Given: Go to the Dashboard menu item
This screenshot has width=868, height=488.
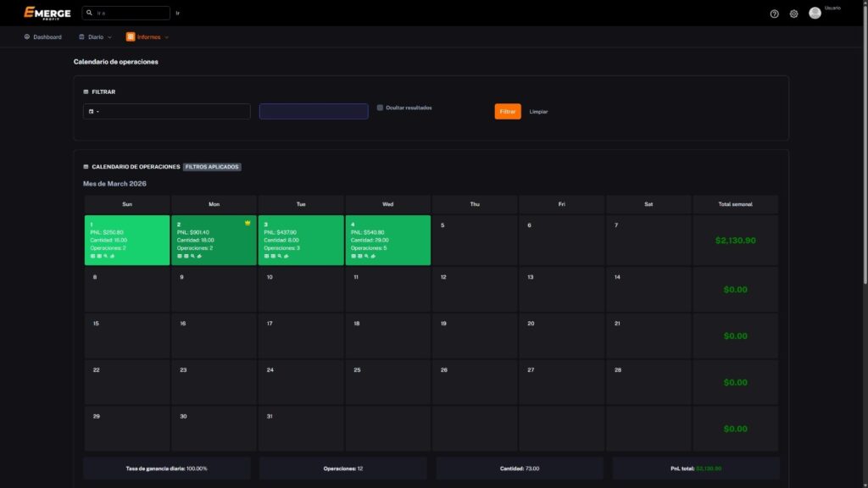Looking at the screenshot, I should (42, 37).
